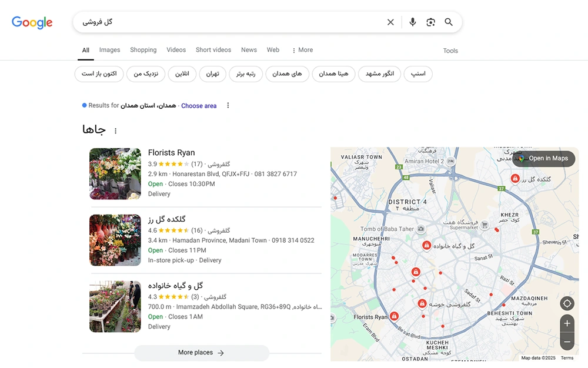Click the گل و گیاه خانواده map pin
This screenshot has height=368, width=588.
tap(426, 246)
